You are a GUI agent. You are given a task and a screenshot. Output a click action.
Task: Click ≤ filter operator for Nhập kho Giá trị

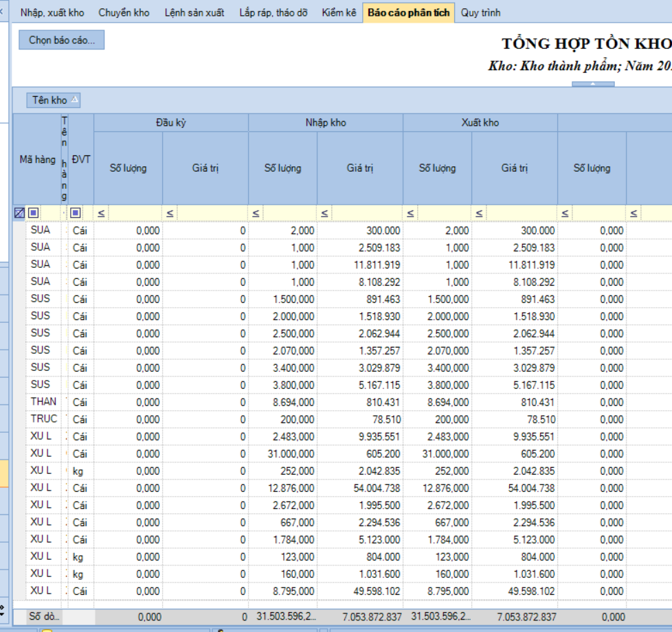pyautogui.click(x=324, y=213)
